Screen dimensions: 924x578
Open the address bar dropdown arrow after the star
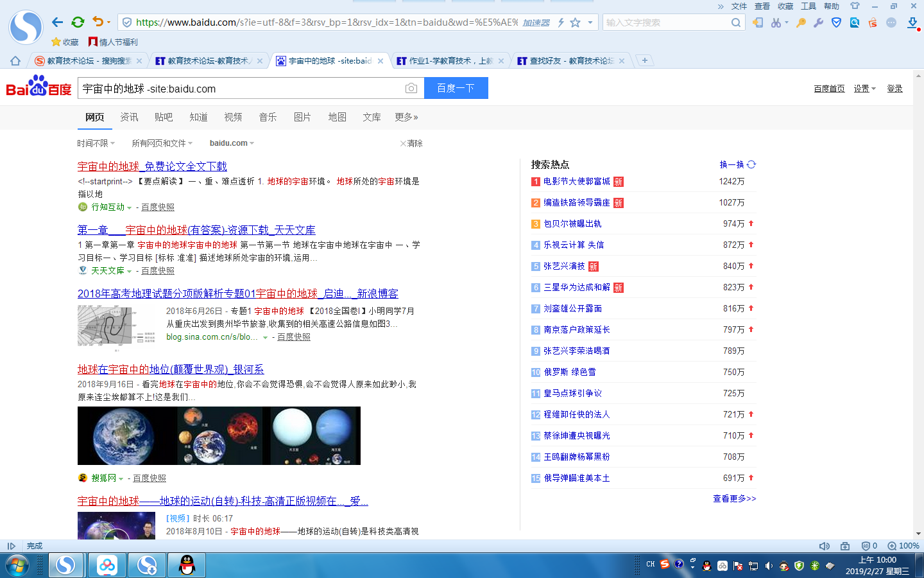(590, 22)
